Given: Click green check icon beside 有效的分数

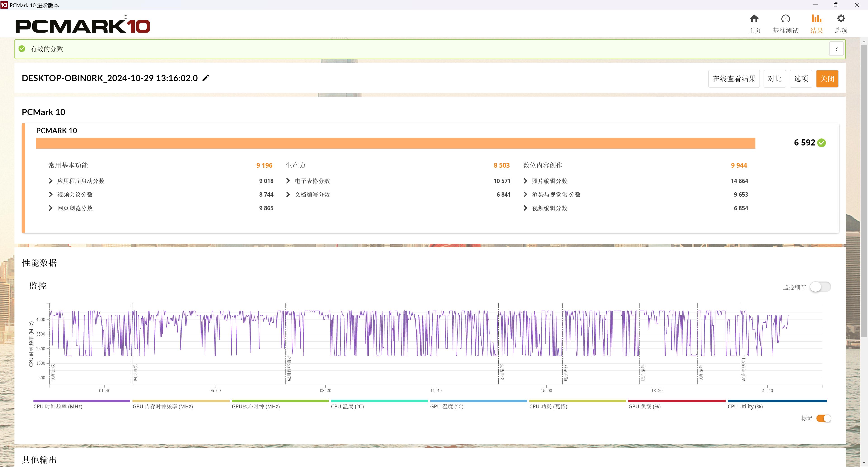Looking at the screenshot, I should click(22, 49).
